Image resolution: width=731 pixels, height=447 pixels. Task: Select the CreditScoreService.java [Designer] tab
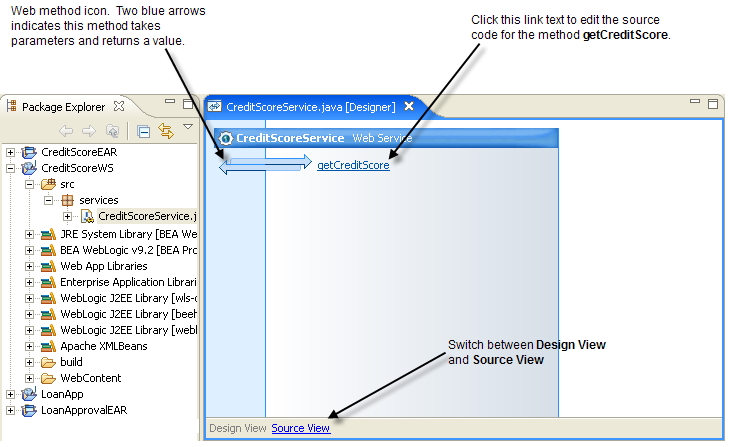pyautogui.click(x=310, y=107)
